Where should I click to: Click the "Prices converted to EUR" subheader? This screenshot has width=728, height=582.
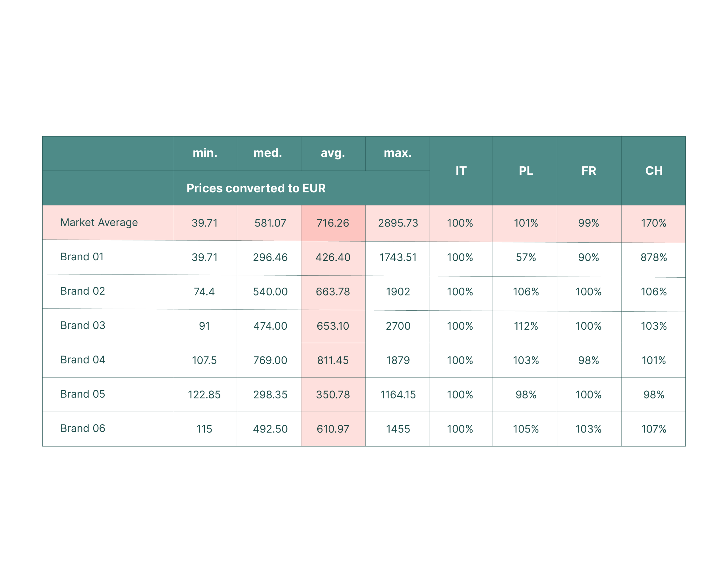pyautogui.click(x=256, y=188)
